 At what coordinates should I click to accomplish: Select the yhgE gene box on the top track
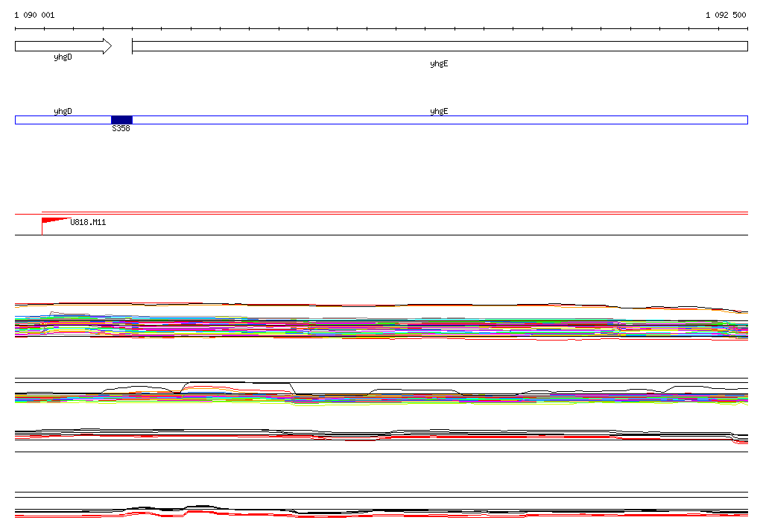click(x=440, y=46)
